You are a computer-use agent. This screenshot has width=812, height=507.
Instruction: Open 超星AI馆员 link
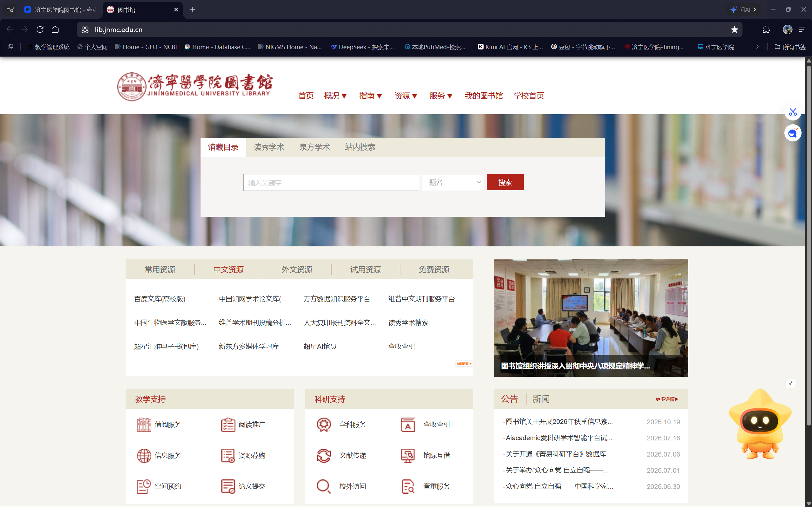point(320,346)
